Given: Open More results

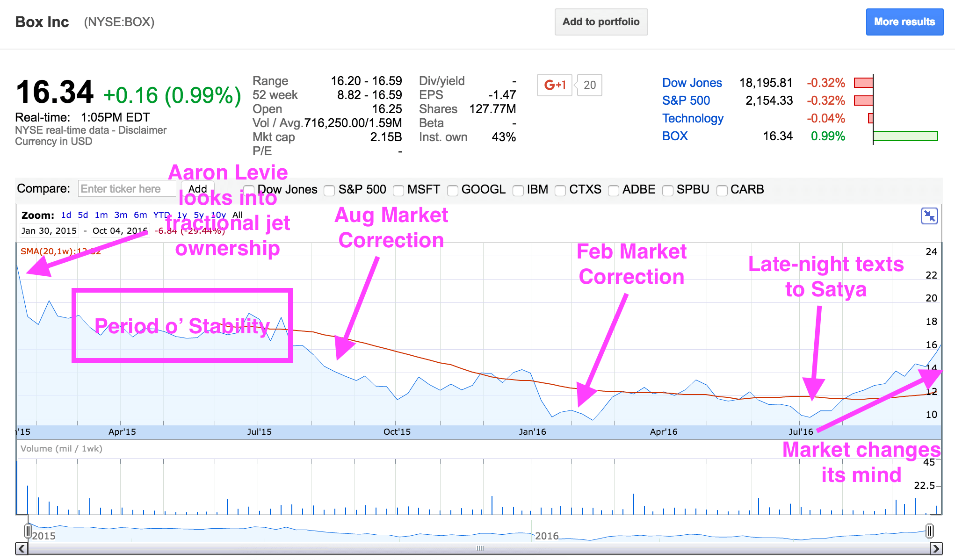Looking at the screenshot, I should point(904,22).
